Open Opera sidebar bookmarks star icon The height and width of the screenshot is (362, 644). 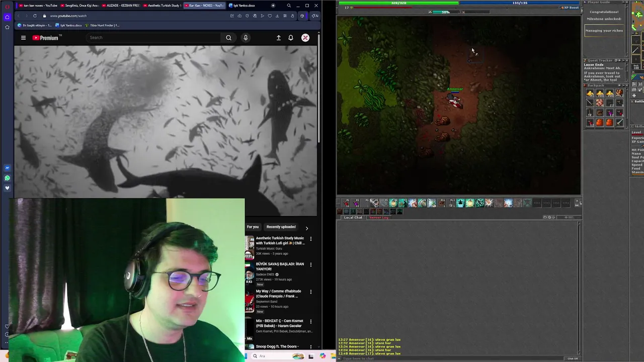coord(7,27)
